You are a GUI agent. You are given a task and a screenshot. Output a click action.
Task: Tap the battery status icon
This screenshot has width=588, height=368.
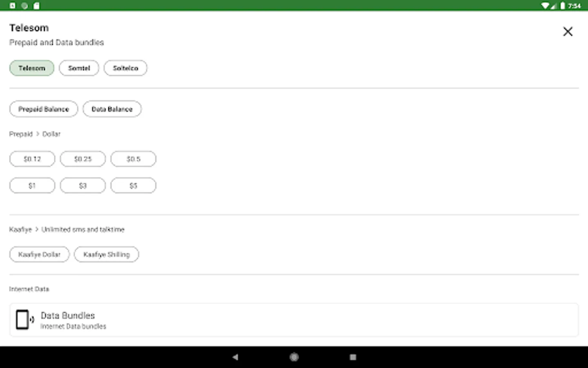click(563, 6)
